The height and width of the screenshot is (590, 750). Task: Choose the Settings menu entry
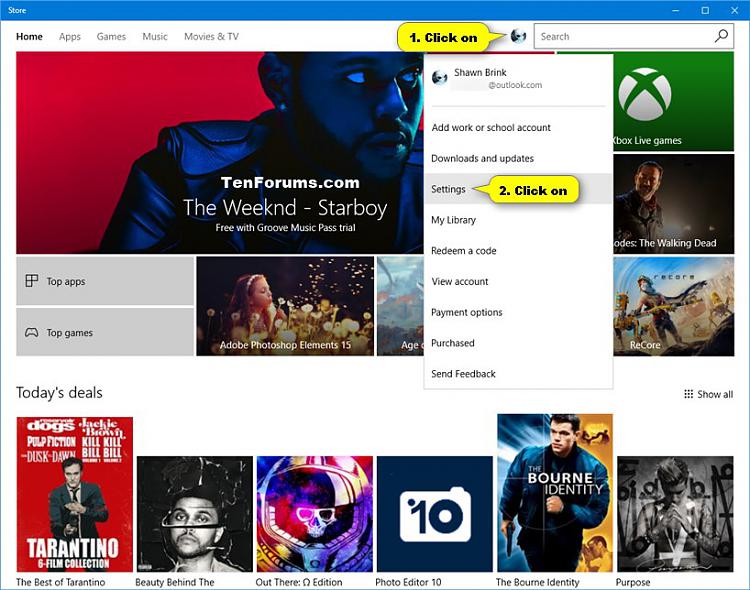click(518, 189)
